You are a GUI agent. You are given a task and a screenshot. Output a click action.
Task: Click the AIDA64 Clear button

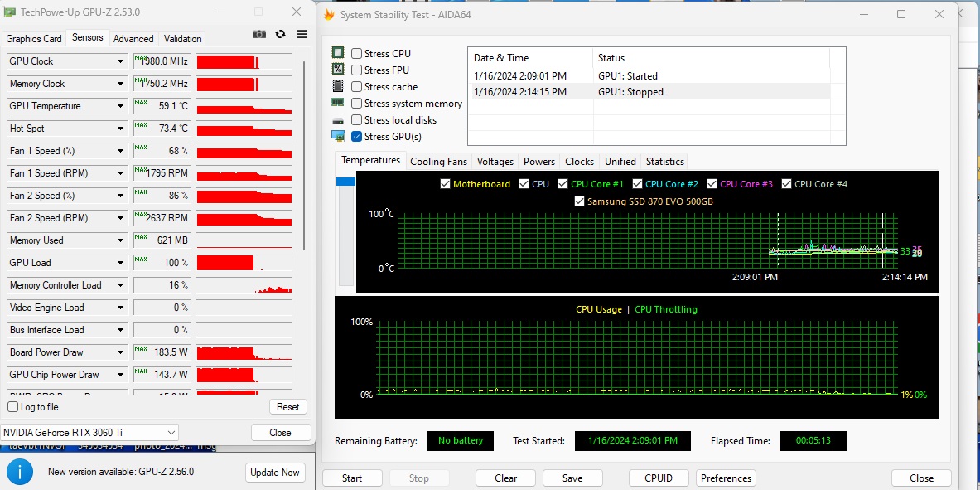coord(505,478)
